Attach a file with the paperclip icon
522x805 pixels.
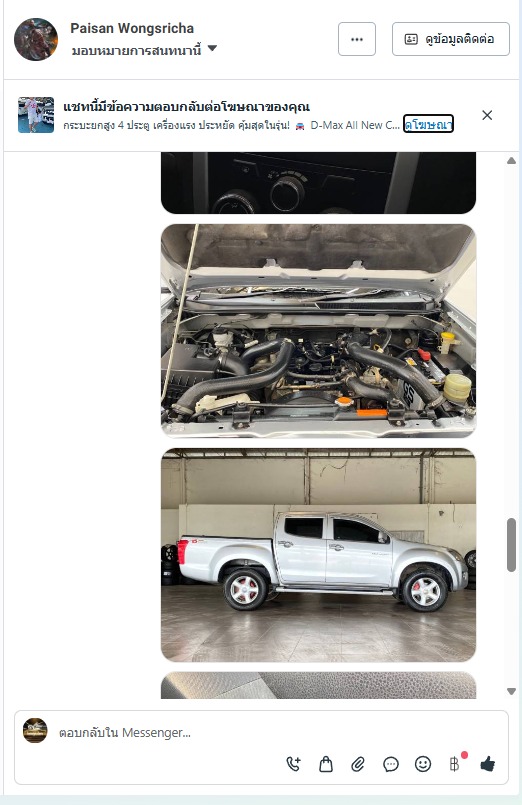point(358,764)
